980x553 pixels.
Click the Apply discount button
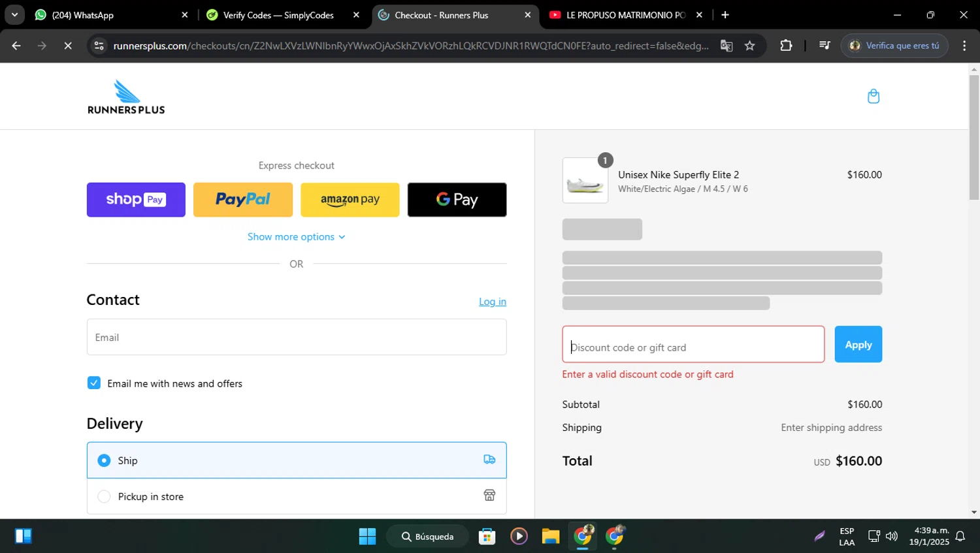[x=858, y=344]
